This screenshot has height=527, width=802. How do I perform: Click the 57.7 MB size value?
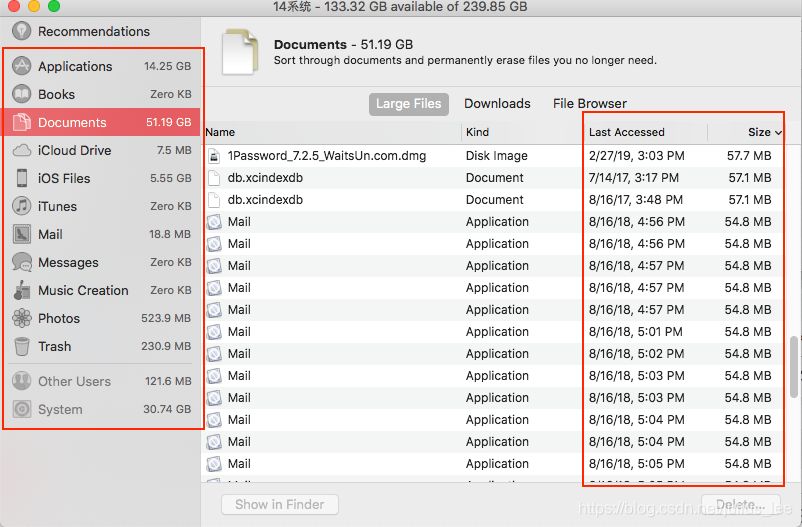click(749, 156)
